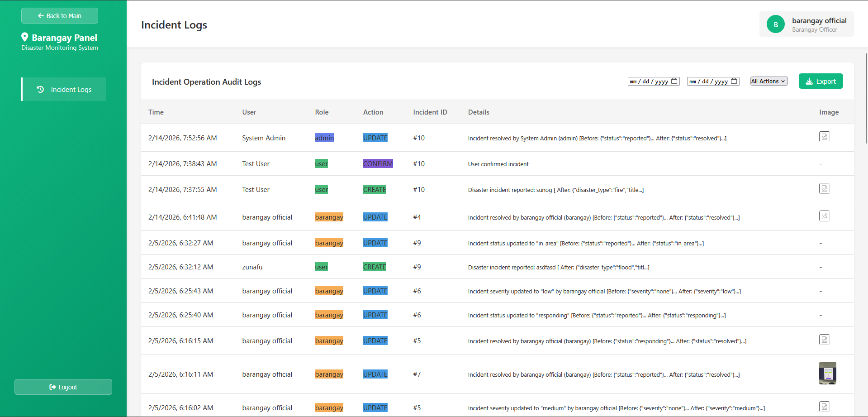Image resolution: width=868 pixels, height=417 pixels.
Task: Click the page vertical scrollbar
Action: click(x=866, y=98)
